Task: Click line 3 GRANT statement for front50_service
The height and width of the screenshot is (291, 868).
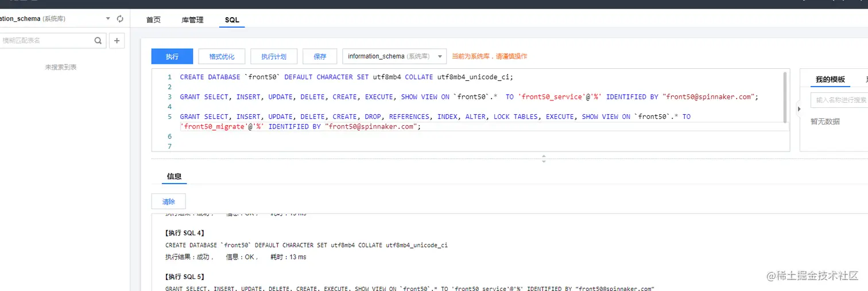Action: coord(469,97)
